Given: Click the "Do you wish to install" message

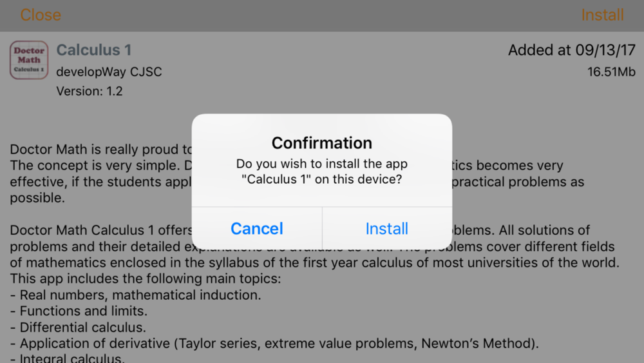Looking at the screenshot, I should coord(321,172).
